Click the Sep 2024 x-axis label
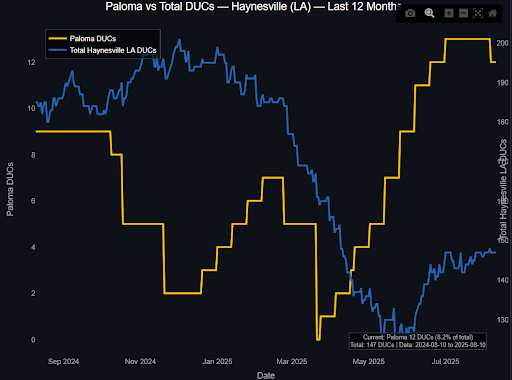Screen dimensions: 512x380 tap(63, 361)
